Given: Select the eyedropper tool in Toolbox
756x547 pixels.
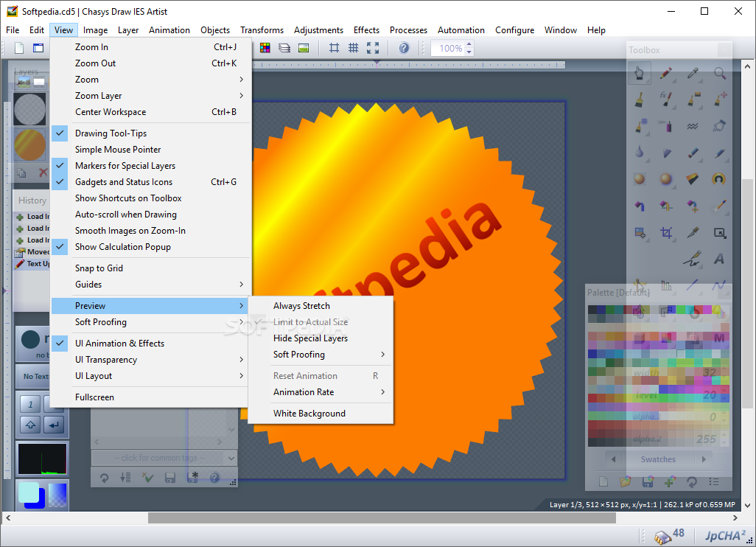Looking at the screenshot, I should 693,73.
